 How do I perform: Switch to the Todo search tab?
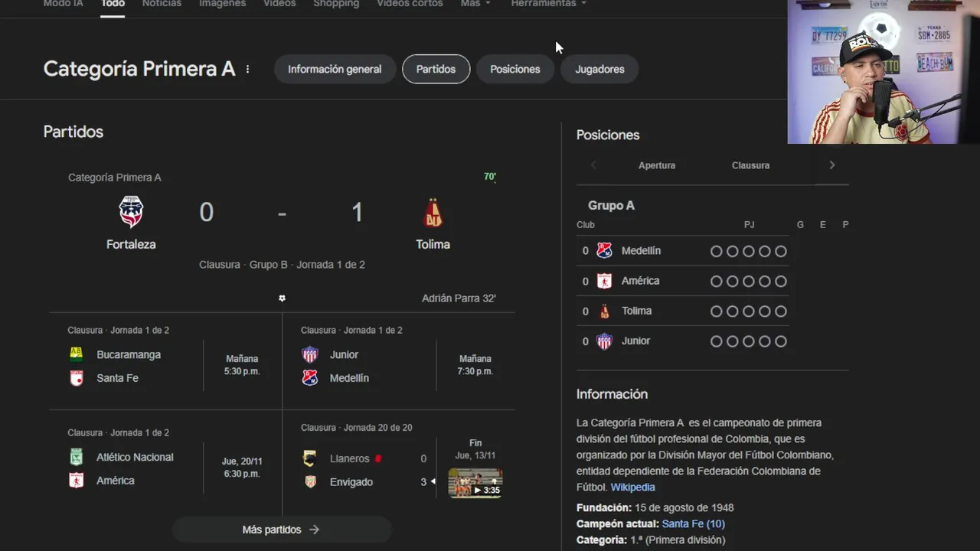pos(113,4)
